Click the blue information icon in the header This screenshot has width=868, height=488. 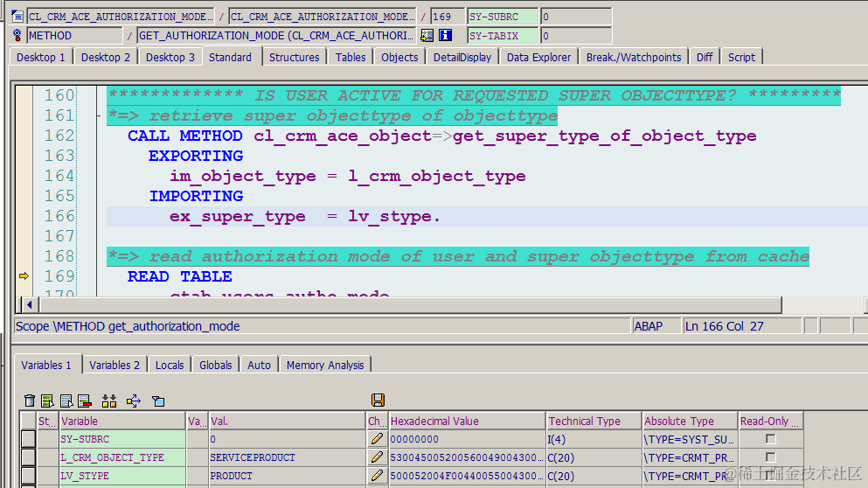click(445, 36)
